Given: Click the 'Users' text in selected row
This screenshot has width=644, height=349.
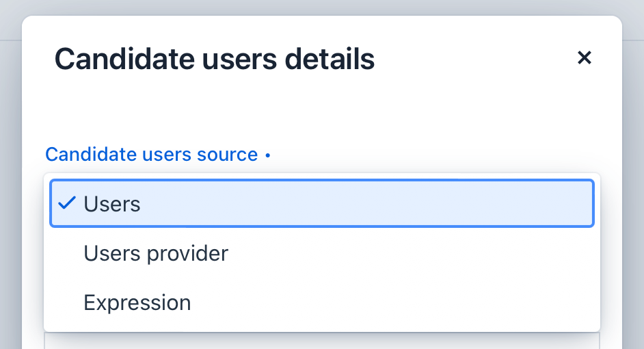Looking at the screenshot, I should click(x=112, y=204).
